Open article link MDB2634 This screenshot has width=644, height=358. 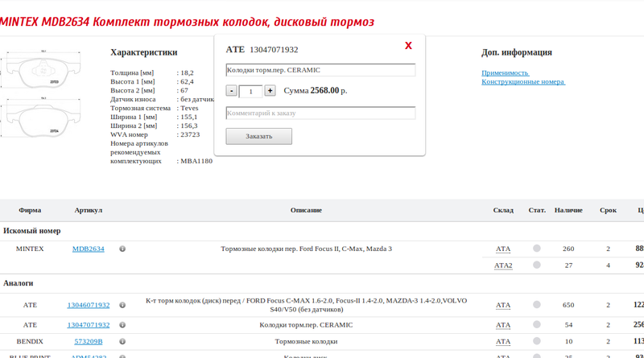click(x=88, y=249)
